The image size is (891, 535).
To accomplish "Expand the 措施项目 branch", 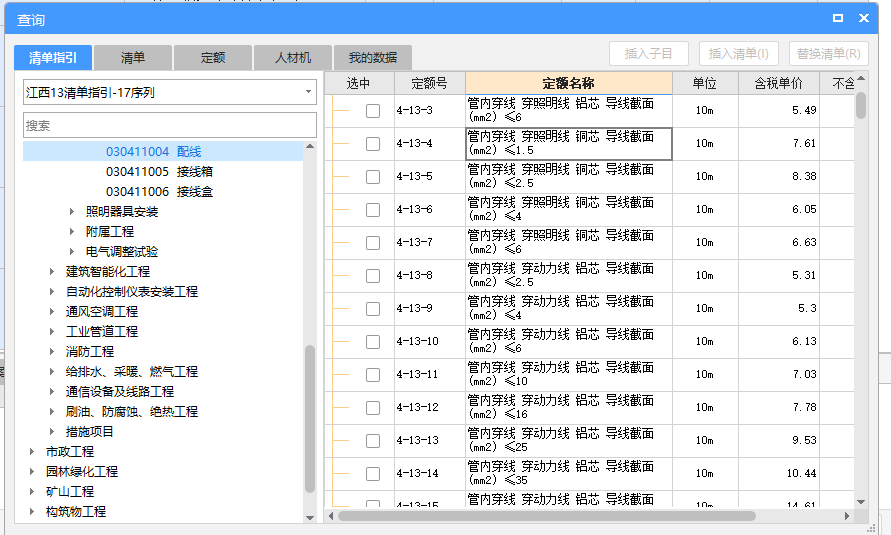I will coord(52,432).
